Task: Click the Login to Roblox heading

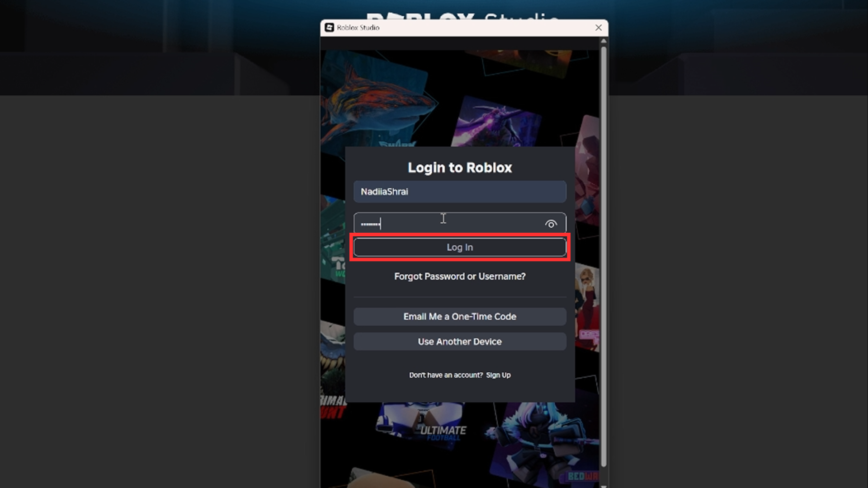Action: click(x=460, y=168)
